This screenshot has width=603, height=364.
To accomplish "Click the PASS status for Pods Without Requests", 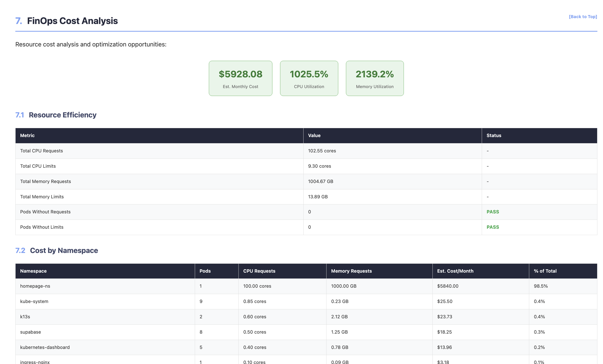I will click(492, 212).
